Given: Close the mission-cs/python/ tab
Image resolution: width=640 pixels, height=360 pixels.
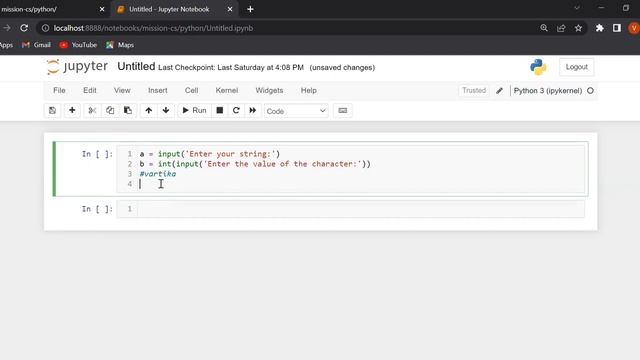Looking at the screenshot, I should tap(102, 9).
